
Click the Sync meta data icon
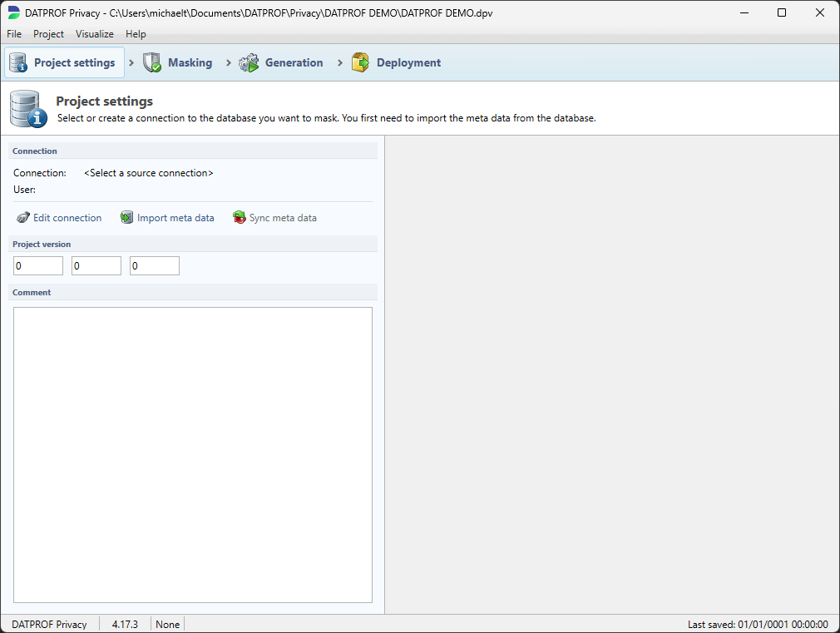pos(240,218)
